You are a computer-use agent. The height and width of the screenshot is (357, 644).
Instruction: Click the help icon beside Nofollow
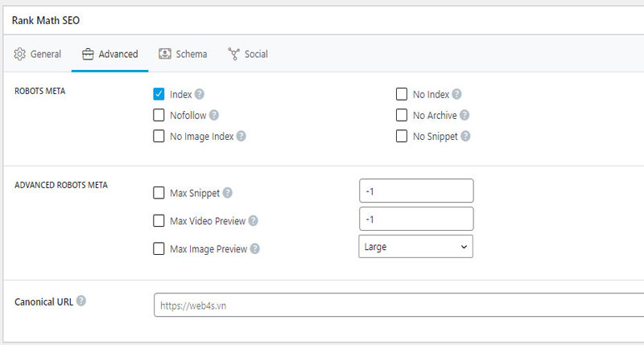[x=213, y=116]
